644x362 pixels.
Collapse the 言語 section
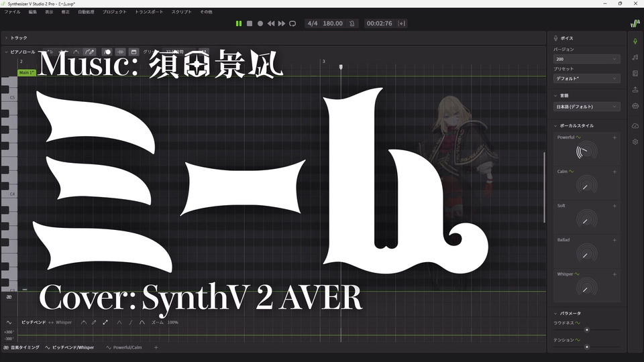(x=555, y=96)
